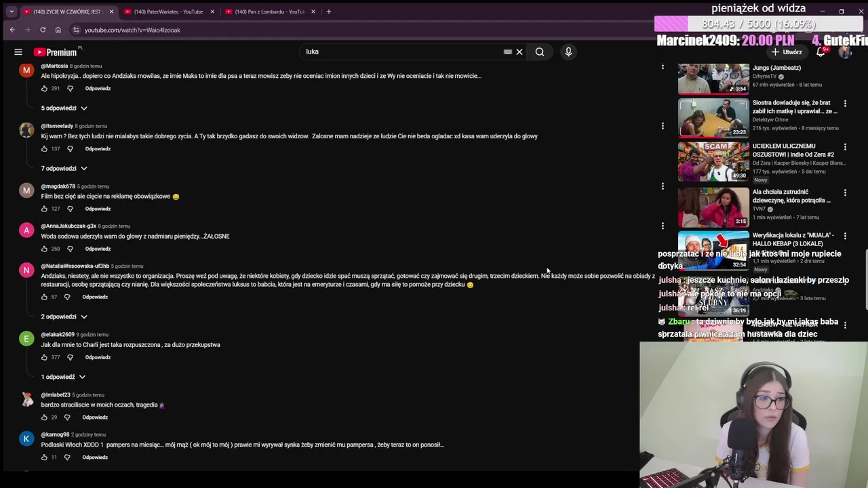Viewport: 868px width, 488px height.
Task: Like the comment by @lmlabel23
Action: click(45, 418)
